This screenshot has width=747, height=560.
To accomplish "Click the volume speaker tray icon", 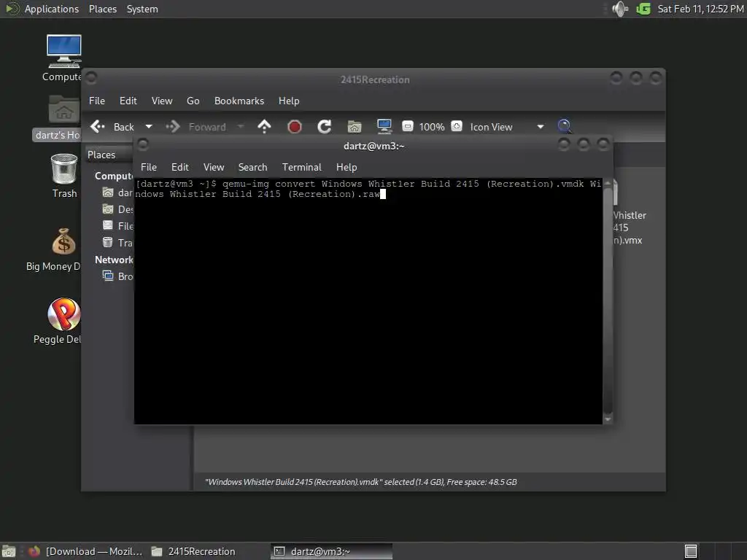I will (620, 9).
